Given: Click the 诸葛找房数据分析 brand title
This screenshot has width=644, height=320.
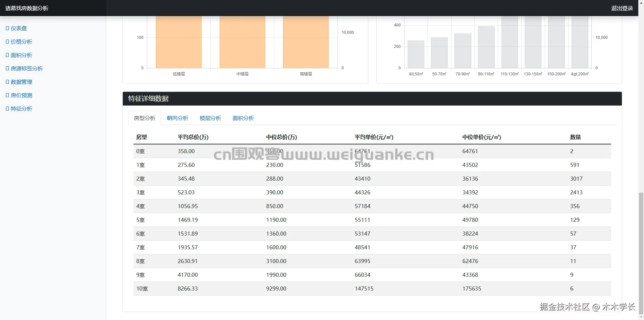Looking at the screenshot, I should point(27,8).
